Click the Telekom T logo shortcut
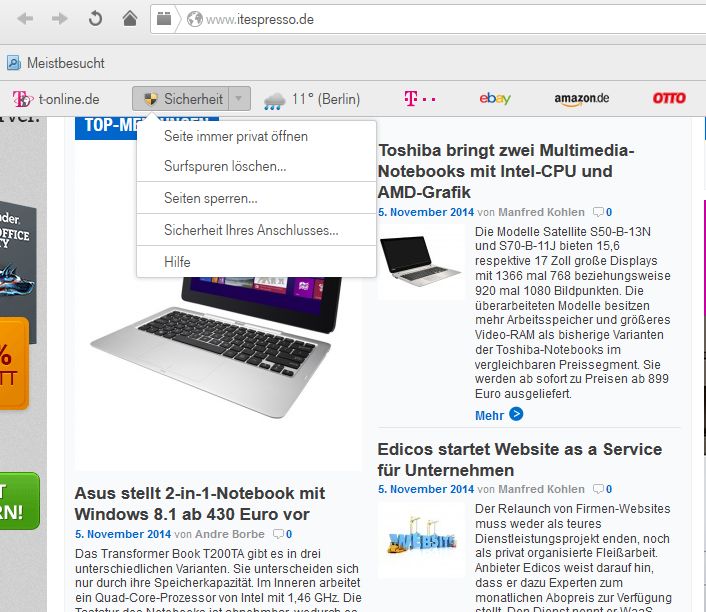 point(419,98)
